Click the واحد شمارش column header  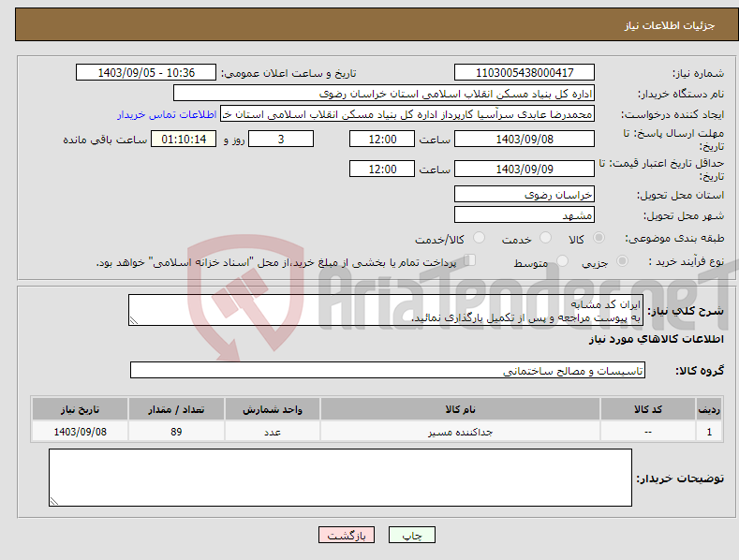(x=273, y=409)
